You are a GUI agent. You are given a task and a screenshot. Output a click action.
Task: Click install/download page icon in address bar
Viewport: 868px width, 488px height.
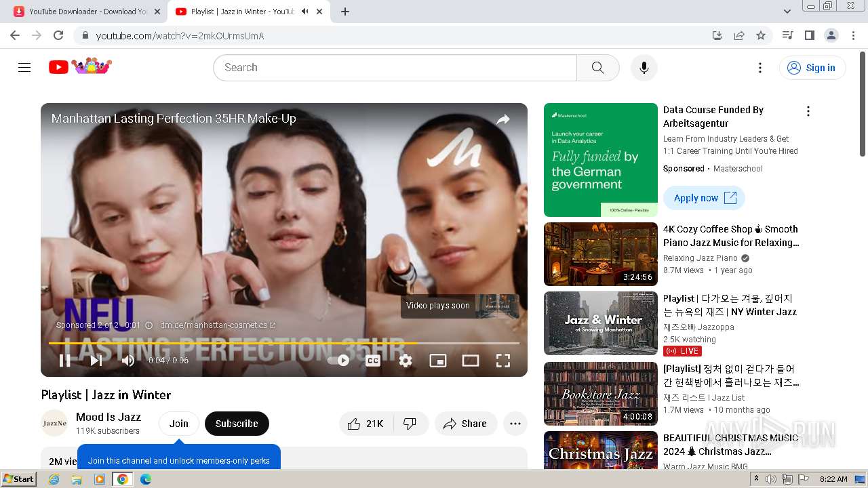(717, 35)
